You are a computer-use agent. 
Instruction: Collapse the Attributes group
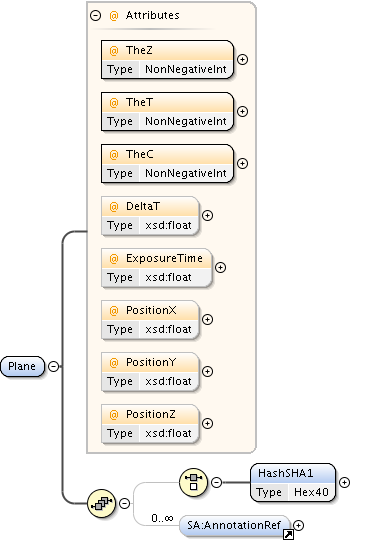(96, 16)
